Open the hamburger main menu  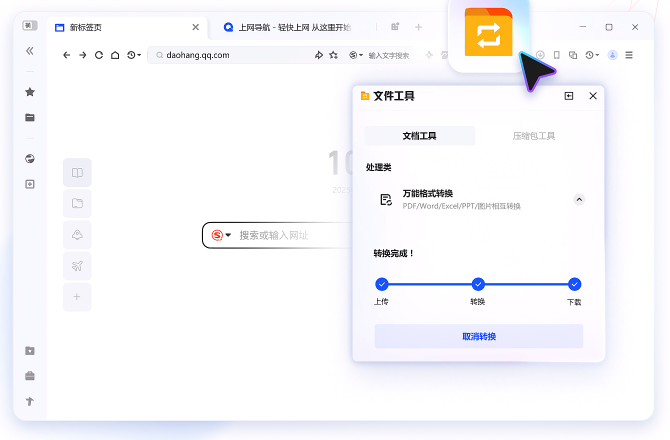click(x=629, y=55)
